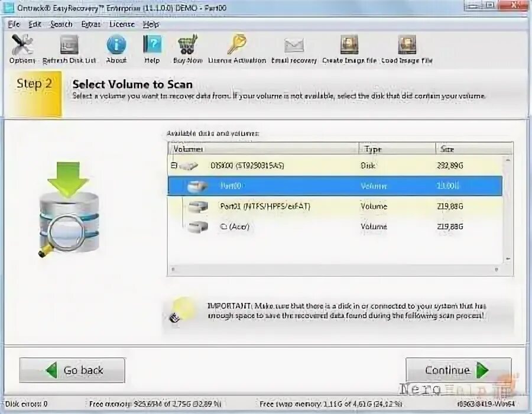Click the Disk00 hard drive icon
Screen dimensions: 532x414
tap(189, 166)
